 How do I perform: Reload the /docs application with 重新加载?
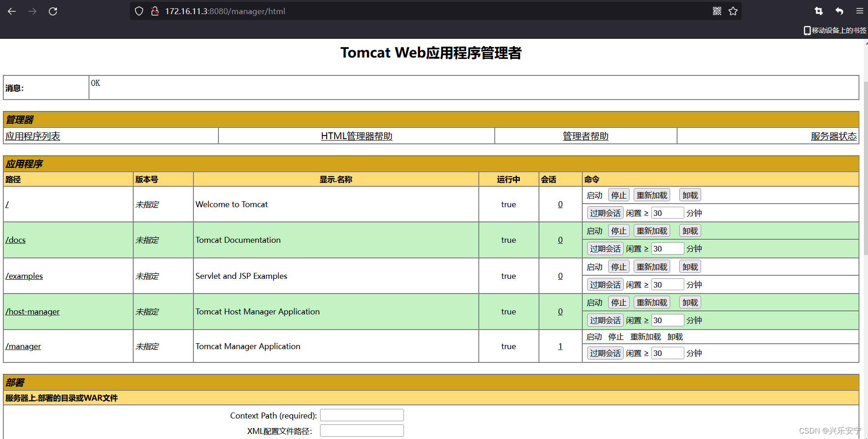652,231
